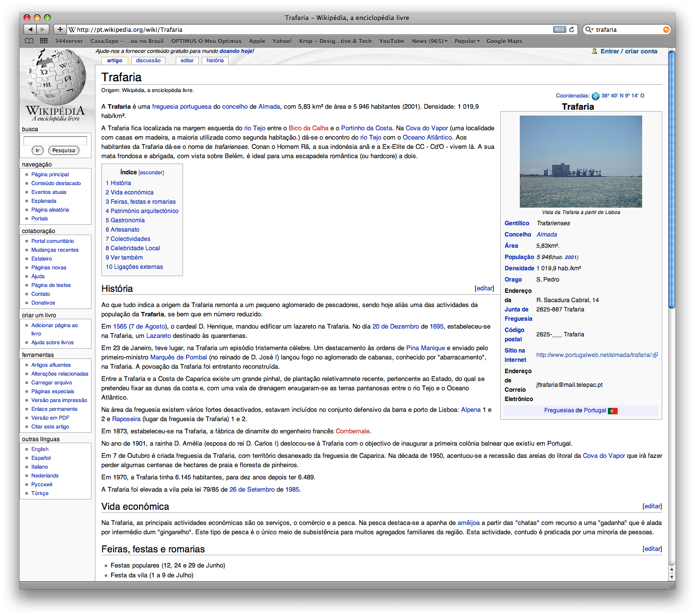The width and height of the screenshot is (695, 616).
Task: Collapse the Índice with the esconder toggle
Action: click(151, 173)
